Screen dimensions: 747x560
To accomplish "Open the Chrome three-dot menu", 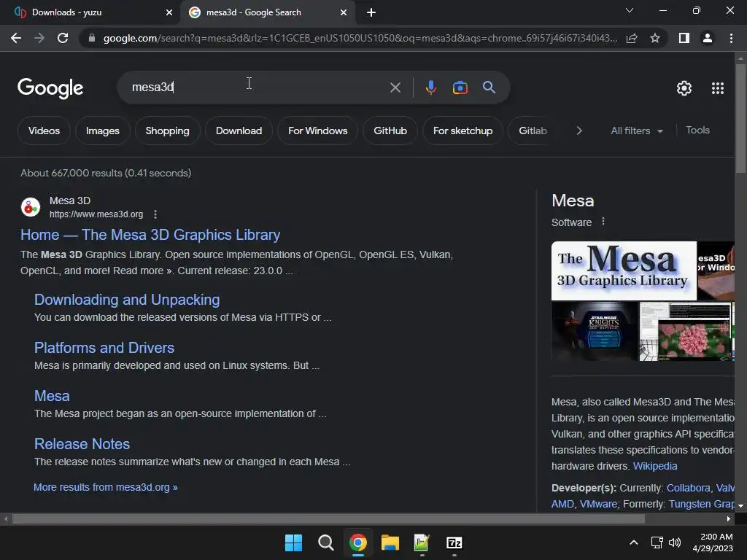I will [731, 38].
